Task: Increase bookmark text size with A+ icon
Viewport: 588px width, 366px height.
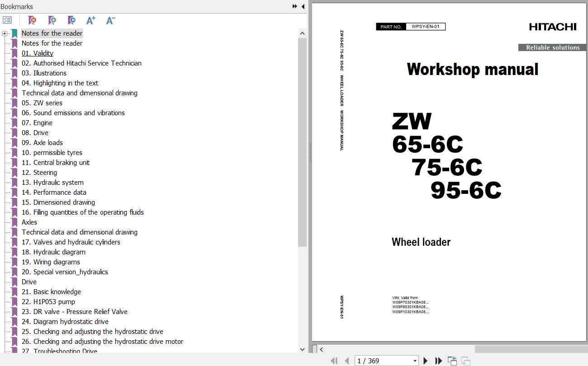Action: (x=91, y=20)
